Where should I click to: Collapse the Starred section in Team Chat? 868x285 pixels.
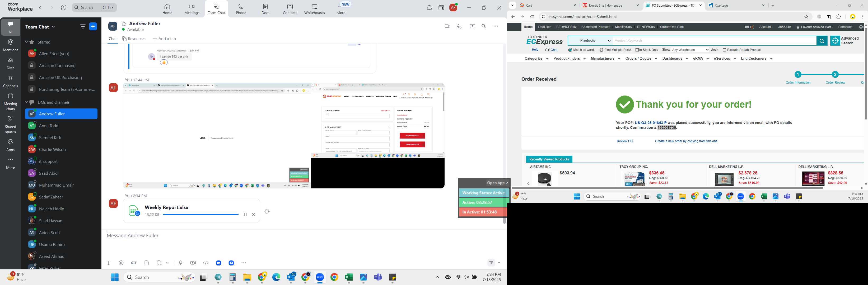[26, 42]
